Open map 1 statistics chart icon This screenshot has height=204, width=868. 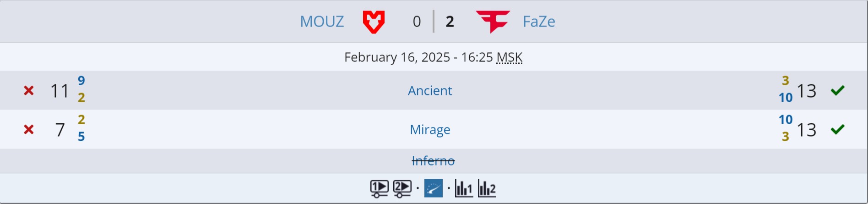tap(463, 188)
